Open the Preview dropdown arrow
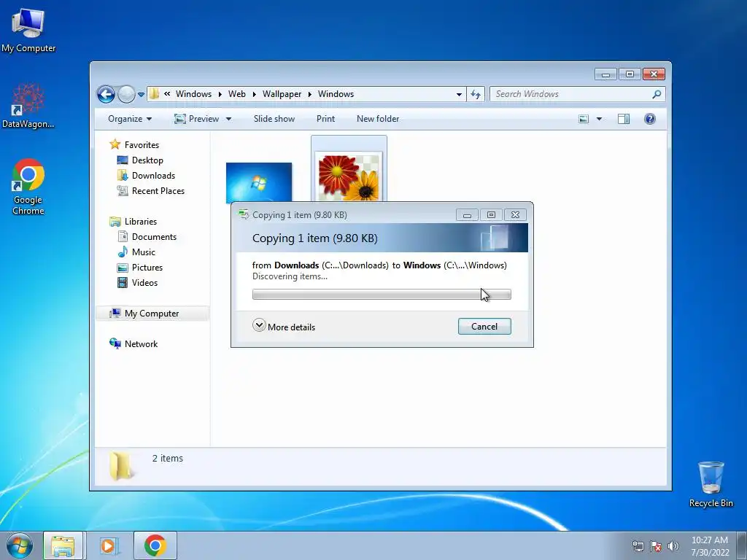 [x=228, y=119]
